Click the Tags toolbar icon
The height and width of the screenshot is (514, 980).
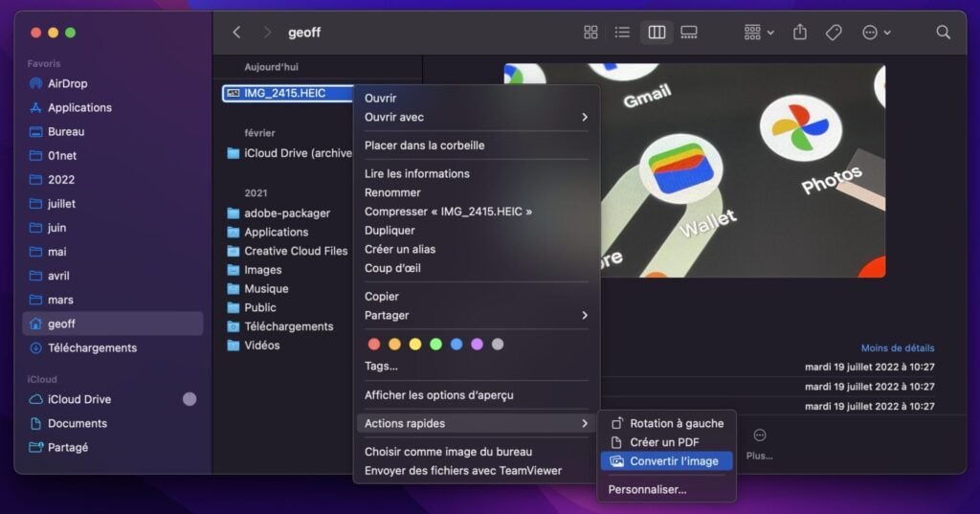coord(834,33)
